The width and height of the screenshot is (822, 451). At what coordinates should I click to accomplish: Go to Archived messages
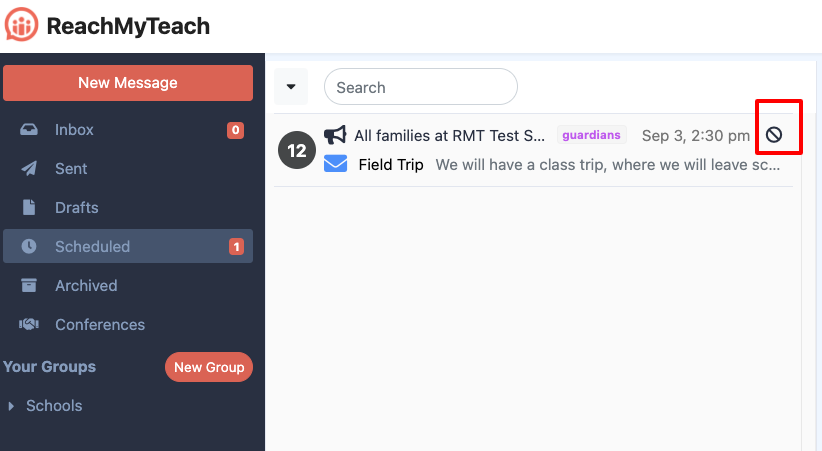pos(86,286)
